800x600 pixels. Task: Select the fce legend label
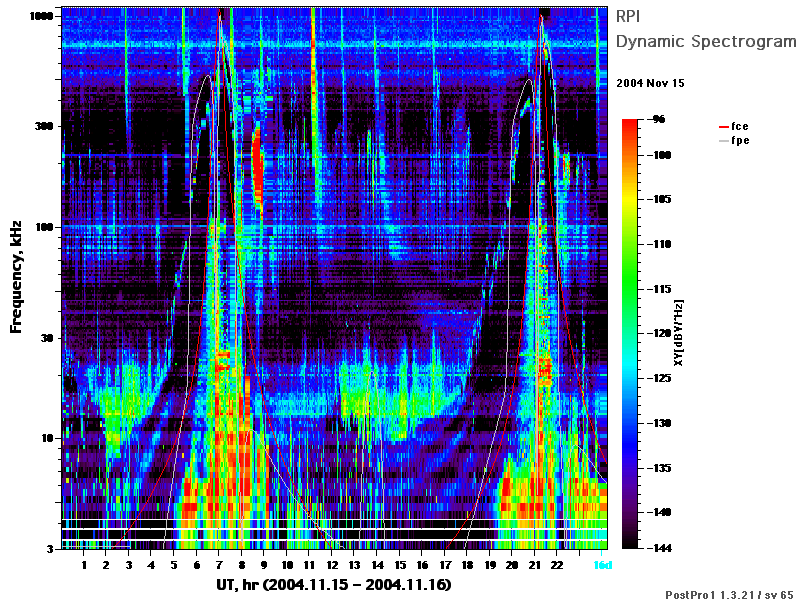740,126
